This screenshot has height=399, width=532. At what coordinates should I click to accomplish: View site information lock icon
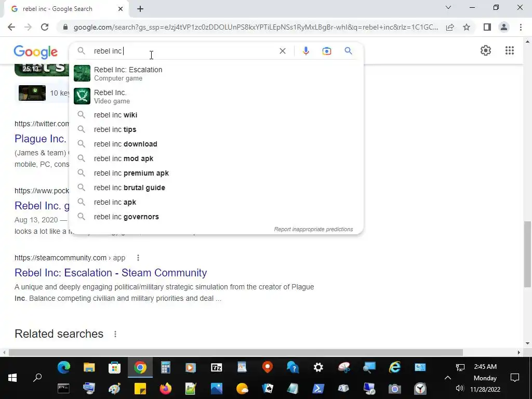pyautogui.click(x=65, y=27)
